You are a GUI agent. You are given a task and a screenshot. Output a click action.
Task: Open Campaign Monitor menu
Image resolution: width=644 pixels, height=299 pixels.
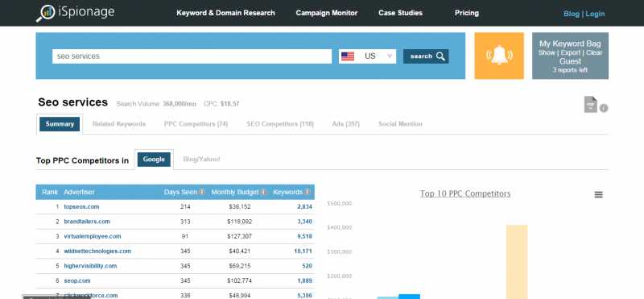pyautogui.click(x=327, y=13)
